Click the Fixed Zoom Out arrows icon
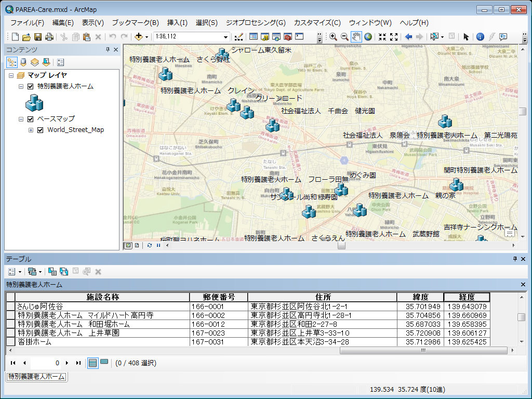Image resolution: width=532 pixels, height=399 pixels. click(394, 37)
